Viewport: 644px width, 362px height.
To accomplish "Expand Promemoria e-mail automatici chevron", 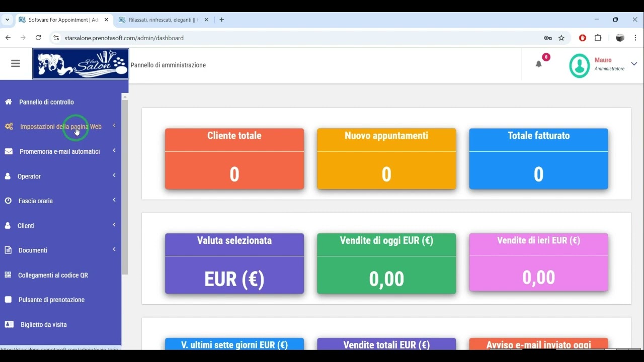I will 114,150.
